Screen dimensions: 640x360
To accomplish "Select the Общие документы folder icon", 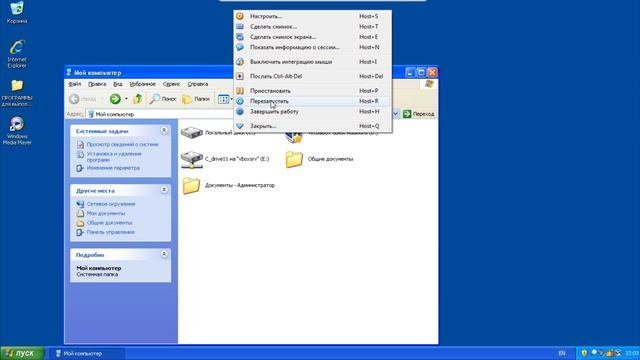I will click(294, 159).
